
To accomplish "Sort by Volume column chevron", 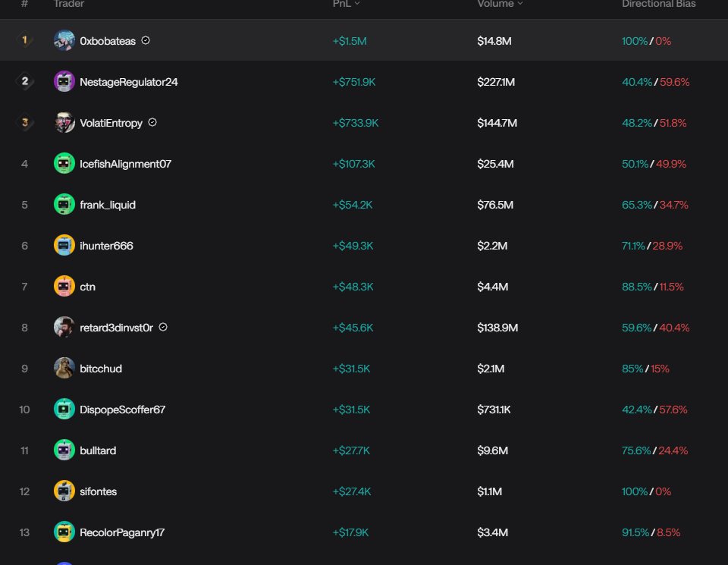I will click(520, 4).
